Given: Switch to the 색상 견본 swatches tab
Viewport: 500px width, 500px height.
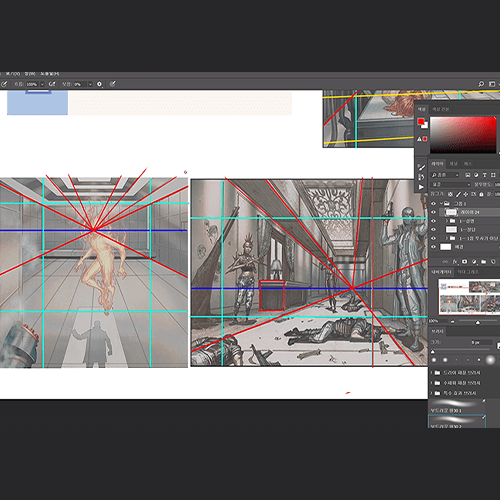Looking at the screenshot, I should click(441, 109).
